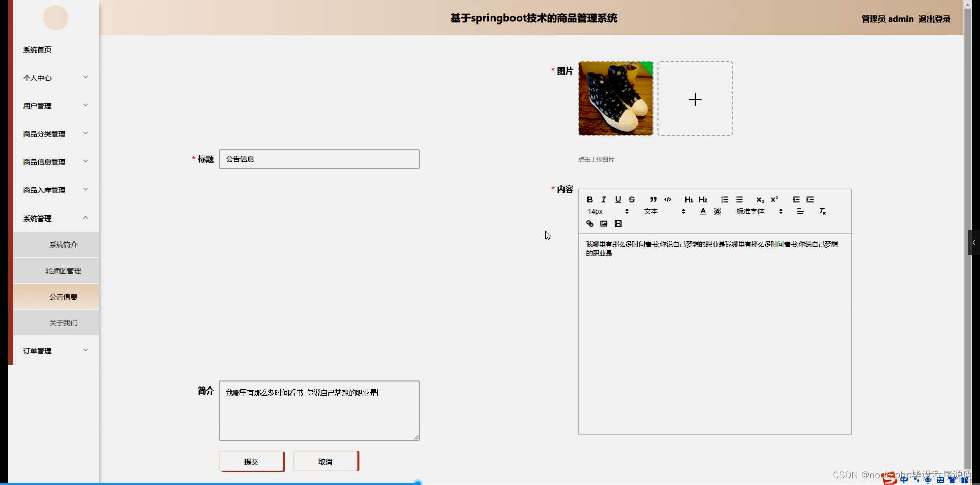Open the font color picker

(x=703, y=211)
